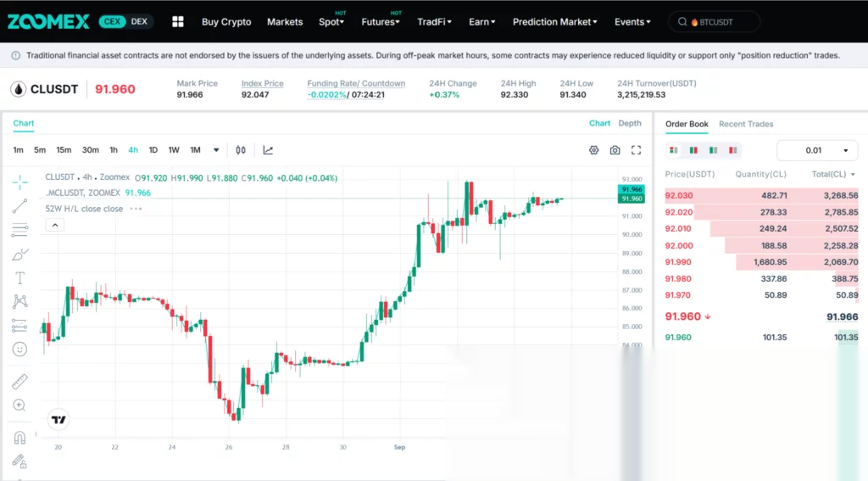868x481 pixels.
Task: Open Markets page
Action: [285, 21]
